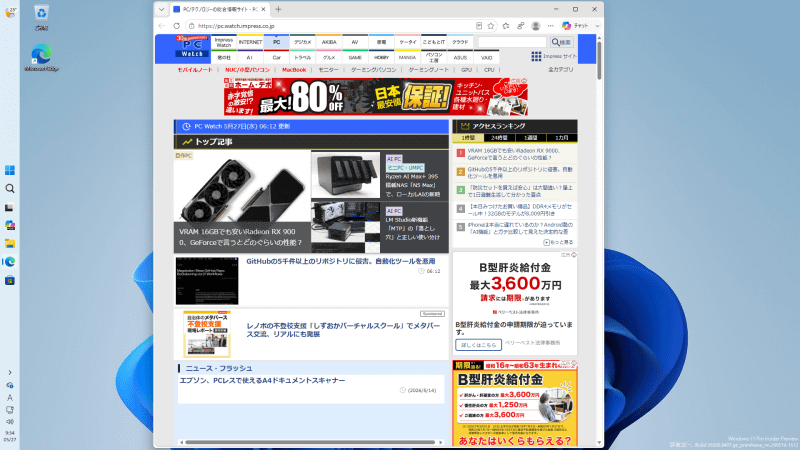
Task: Select the Car site tab
Action: point(277,58)
